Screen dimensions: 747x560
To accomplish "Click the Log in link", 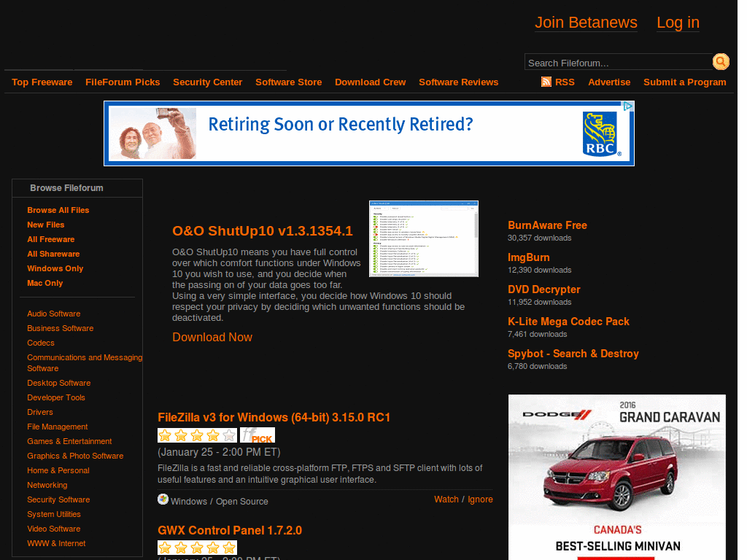I will point(678,23).
